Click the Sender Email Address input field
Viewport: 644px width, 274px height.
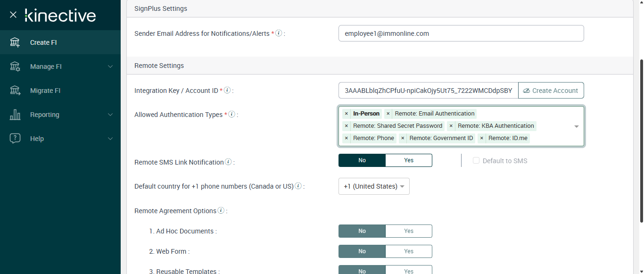pos(461,33)
